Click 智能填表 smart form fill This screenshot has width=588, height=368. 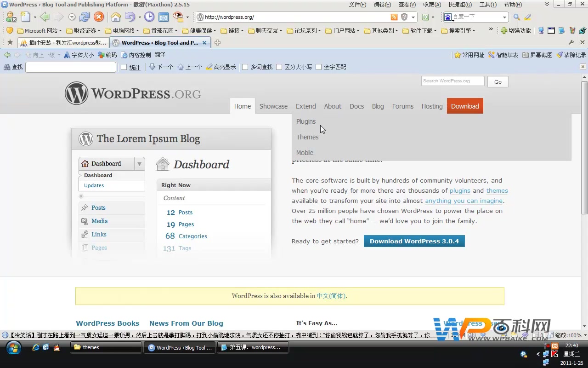click(503, 55)
